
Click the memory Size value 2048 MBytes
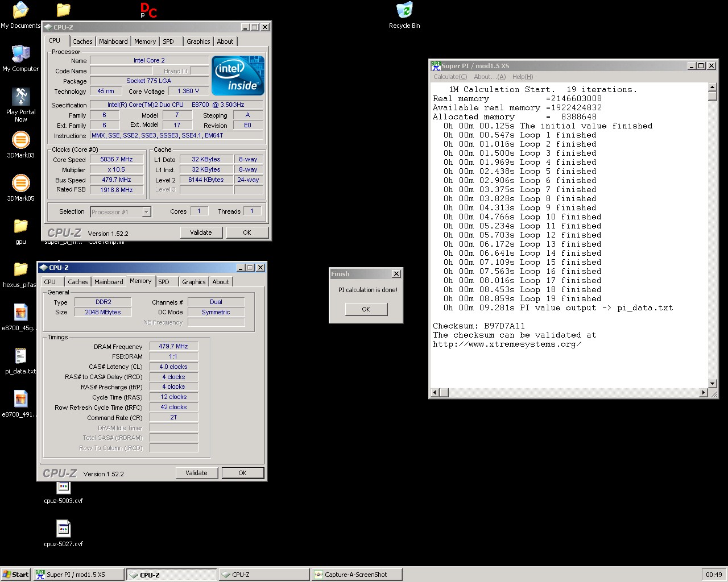[x=103, y=312]
